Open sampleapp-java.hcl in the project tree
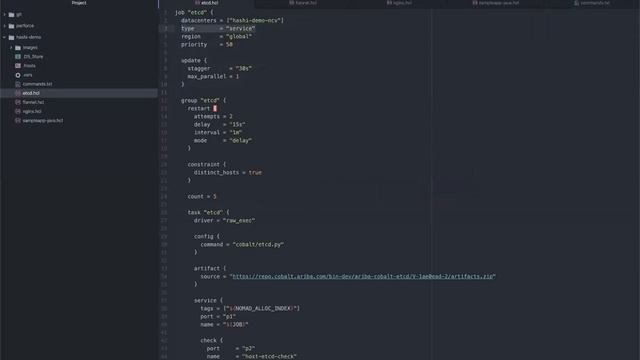The width and height of the screenshot is (640, 360). [43, 120]
